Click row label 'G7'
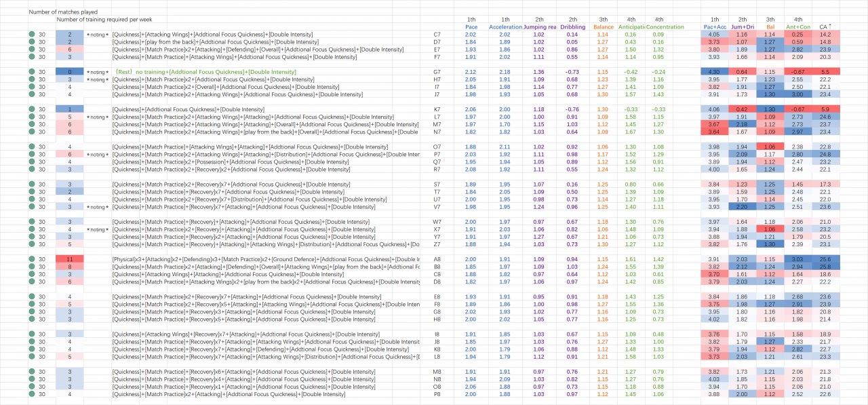868x405 pixels. point(437,72)
